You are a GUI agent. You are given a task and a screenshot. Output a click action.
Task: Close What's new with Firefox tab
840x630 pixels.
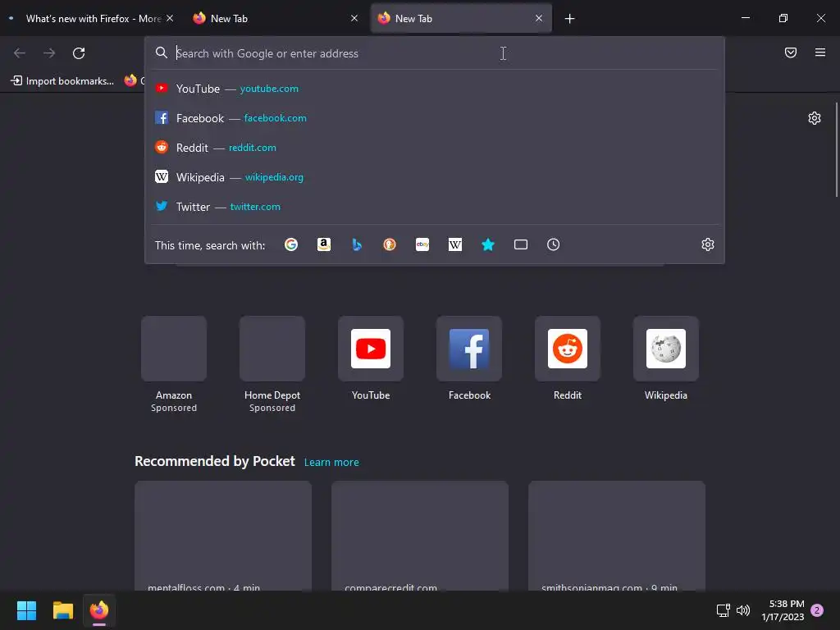(x=170, y=18)
